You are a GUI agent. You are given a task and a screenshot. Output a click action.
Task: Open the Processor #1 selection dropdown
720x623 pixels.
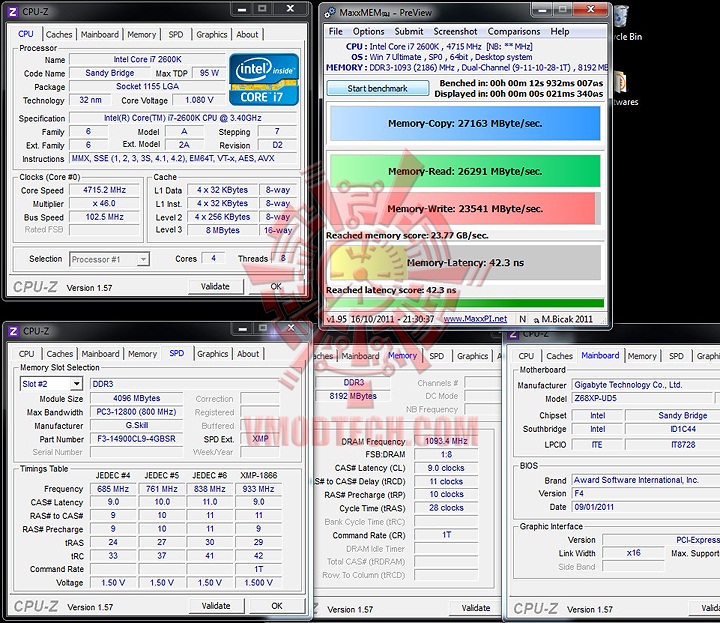[x=109, y=259]
